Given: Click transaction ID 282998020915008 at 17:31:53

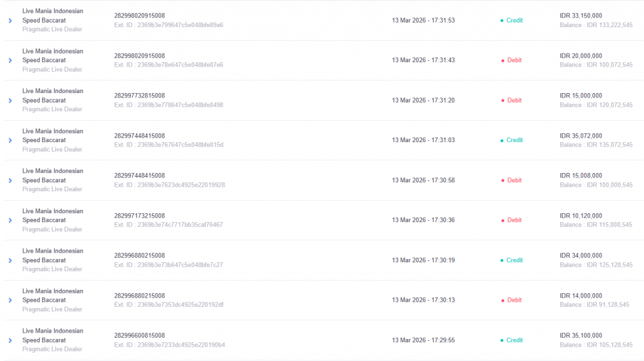Looking at the screenshot, I should point(139,16).
